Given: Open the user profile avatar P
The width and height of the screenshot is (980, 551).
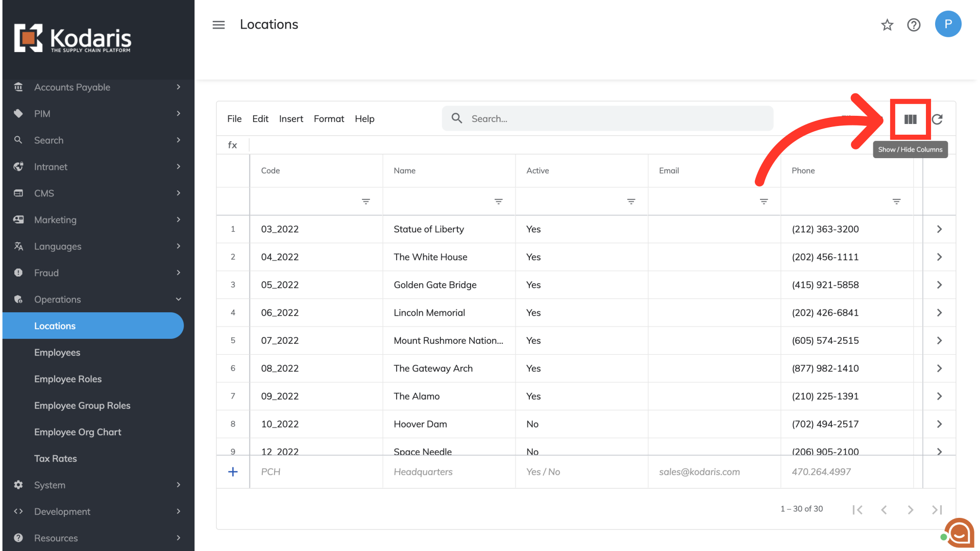Looking at the screenshot, I should click(948, 24).
